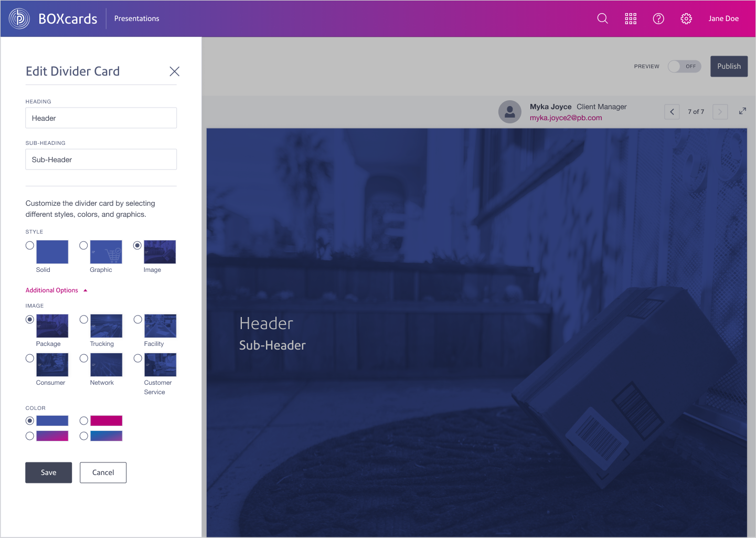The width and height of the screenshot is (756, 538).
Task: Click the Sub-Header text on preview card
Action: pos(272,345)
